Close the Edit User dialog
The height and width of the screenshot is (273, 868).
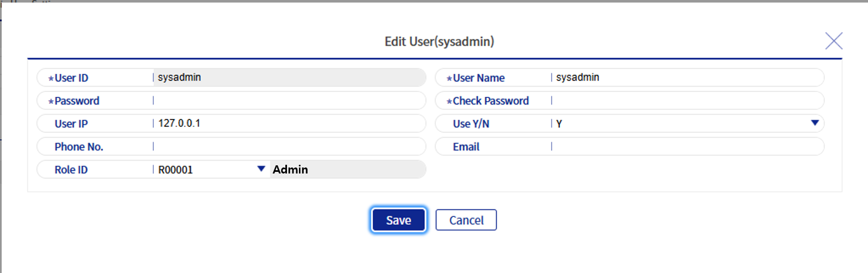[833, 41]
